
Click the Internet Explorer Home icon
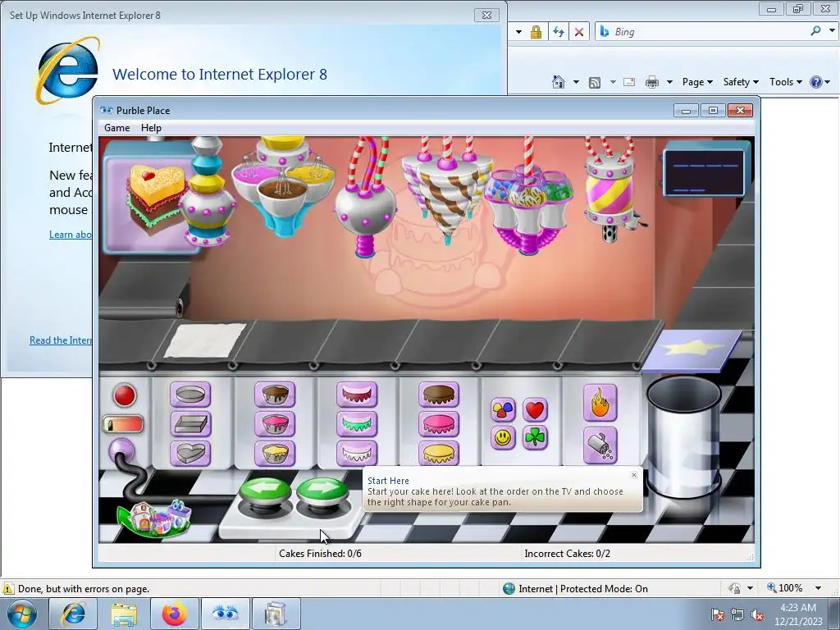[x=558, y=82]
